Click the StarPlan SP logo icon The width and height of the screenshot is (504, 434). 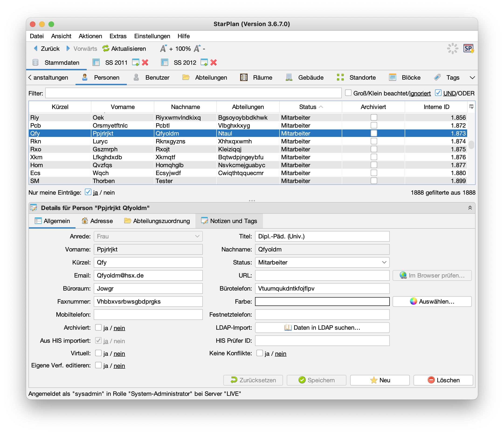click(468, 49)
